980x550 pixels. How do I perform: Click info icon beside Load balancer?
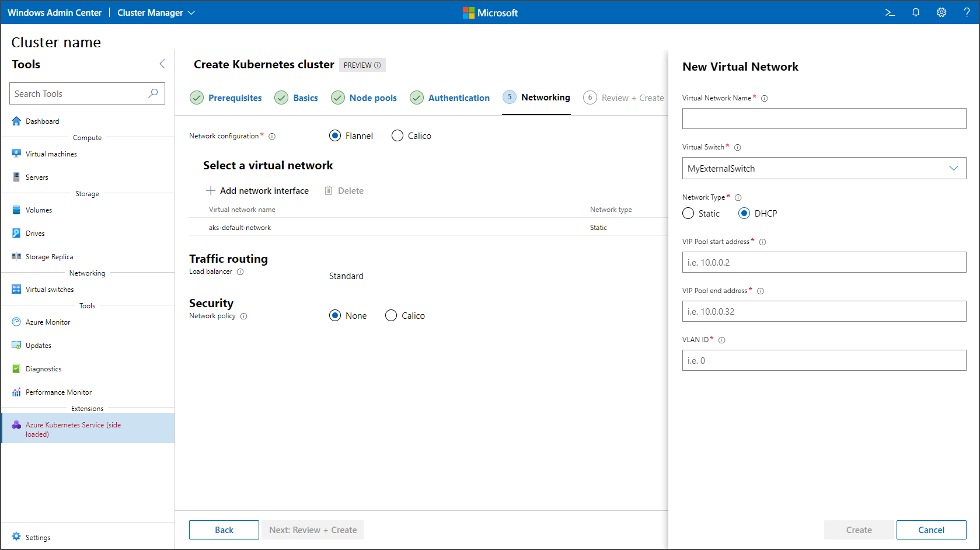coord(240,272)
